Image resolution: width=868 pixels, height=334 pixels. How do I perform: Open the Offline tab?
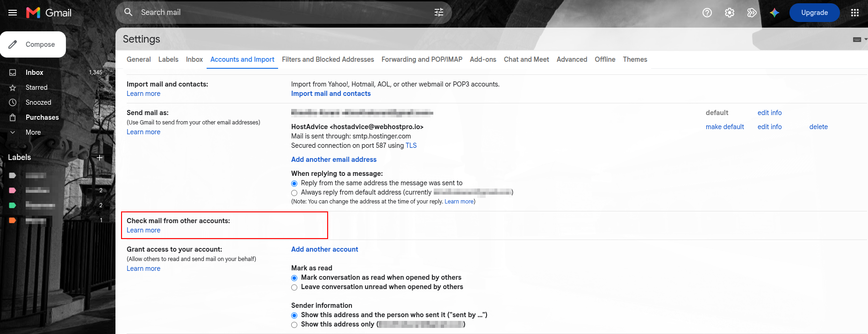pos(605,59)
